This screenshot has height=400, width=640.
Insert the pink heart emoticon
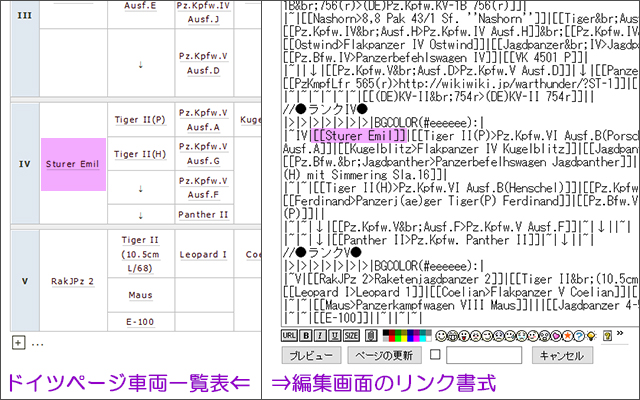[x=556, y=336]
